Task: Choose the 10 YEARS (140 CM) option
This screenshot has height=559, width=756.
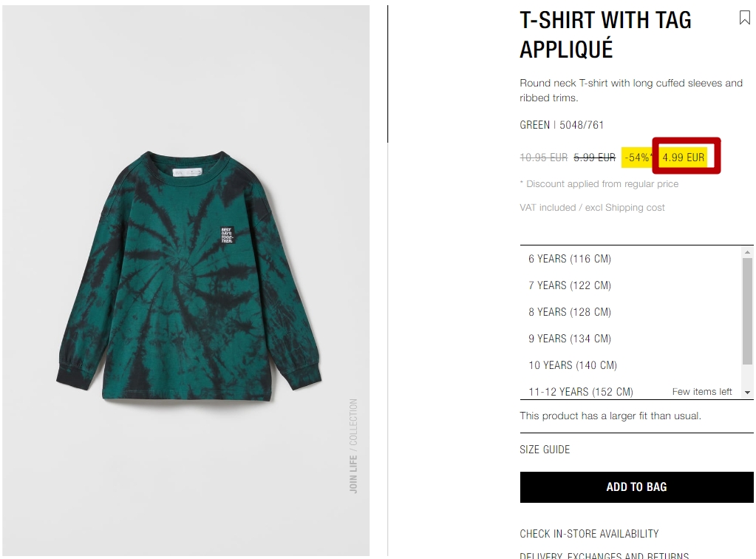Action: click(630, 365)
